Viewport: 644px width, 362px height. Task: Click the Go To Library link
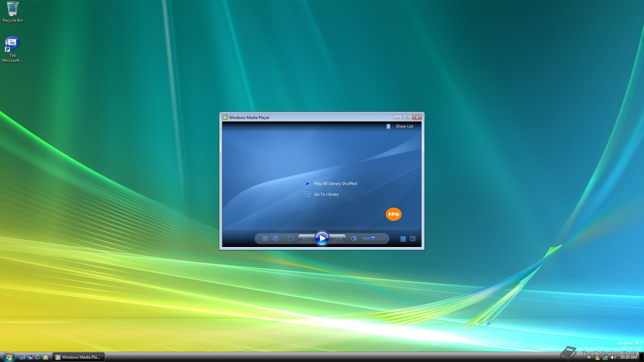326,194
